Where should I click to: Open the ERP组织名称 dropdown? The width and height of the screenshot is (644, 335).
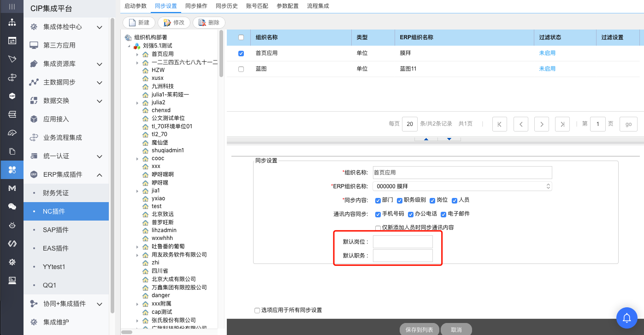[462, 186]
